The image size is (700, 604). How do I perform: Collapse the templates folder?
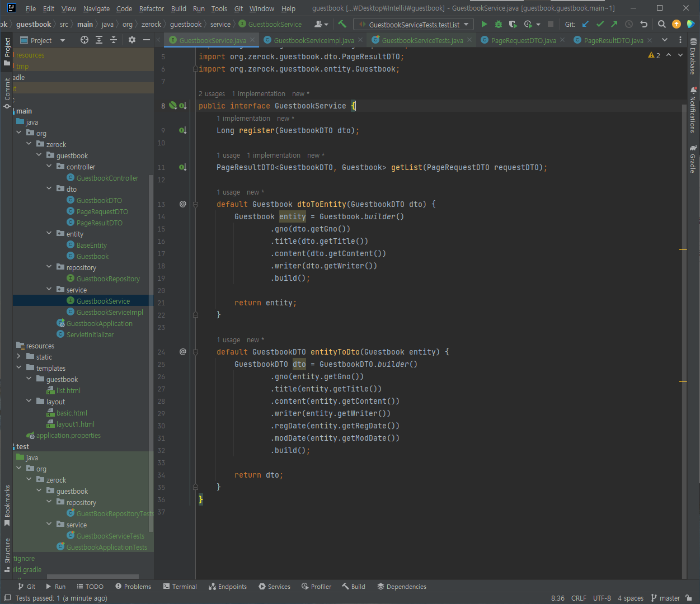(x=19, y=367)
